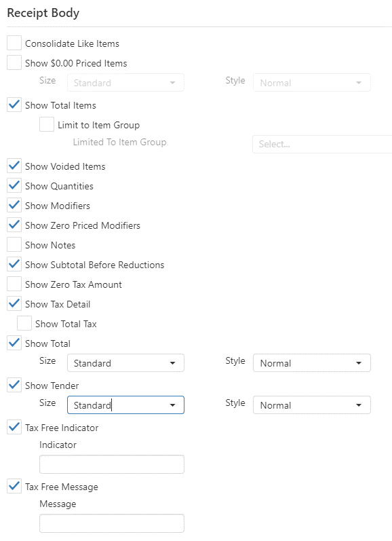The height and width of the screenshot is (541, 392).
Task: Open disabled Size dropdown for $0.00 items
Action: click(125, 82)
